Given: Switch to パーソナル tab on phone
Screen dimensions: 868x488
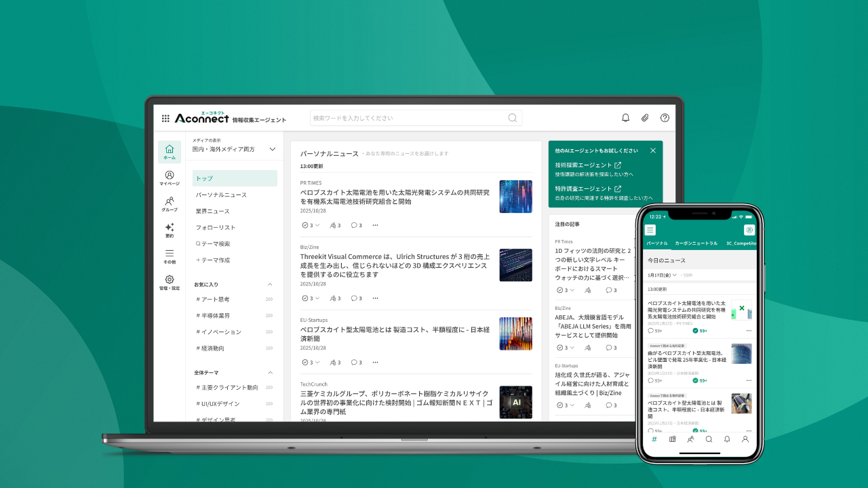Looking at the screenshot, I should click(657, 243).
